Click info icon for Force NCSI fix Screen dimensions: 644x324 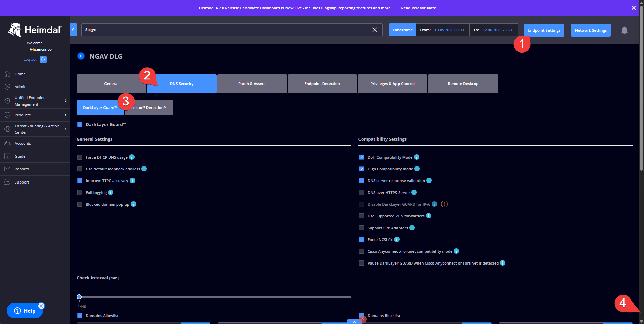click(x=397, y=239)
